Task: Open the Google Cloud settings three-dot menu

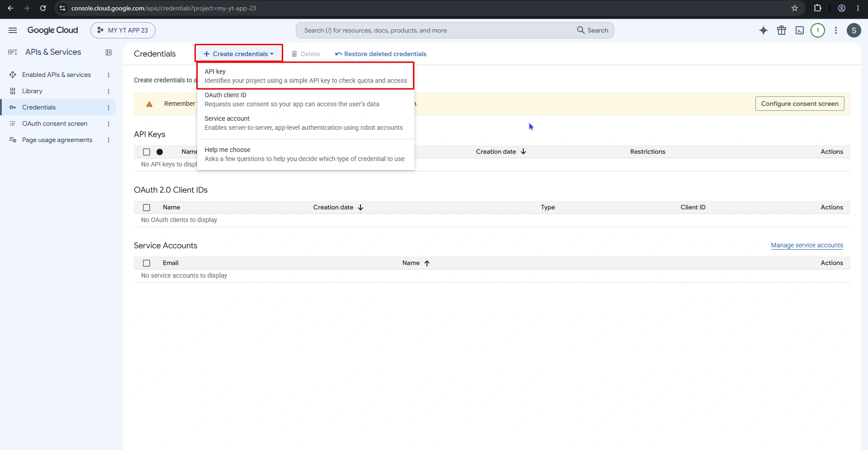Action: pyautogui.click(x=836, y=30)
